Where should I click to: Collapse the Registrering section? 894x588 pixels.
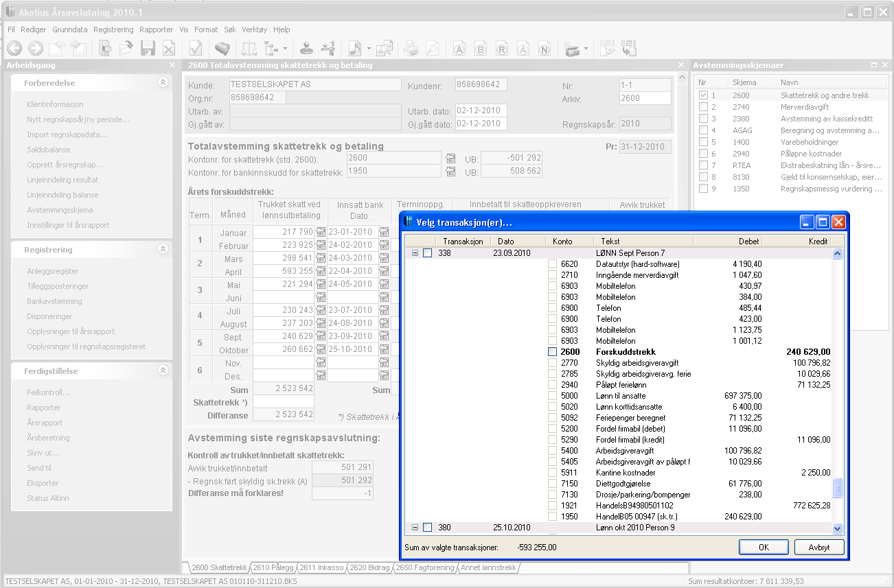[x=163, y=249]
